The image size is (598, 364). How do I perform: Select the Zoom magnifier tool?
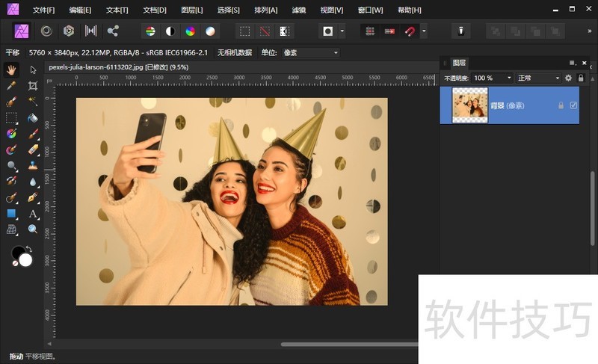(x=33, y=229)
